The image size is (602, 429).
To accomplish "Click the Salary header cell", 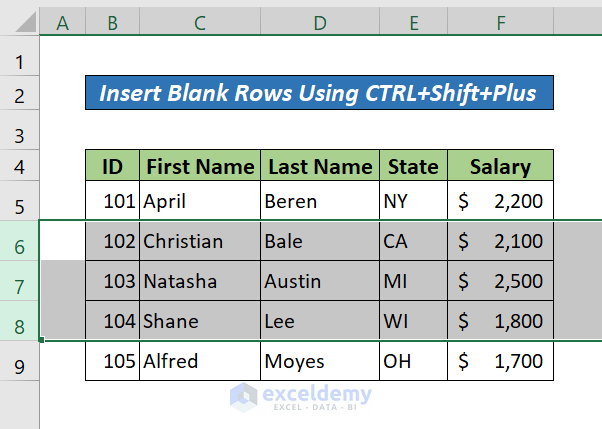I will 500,166.
